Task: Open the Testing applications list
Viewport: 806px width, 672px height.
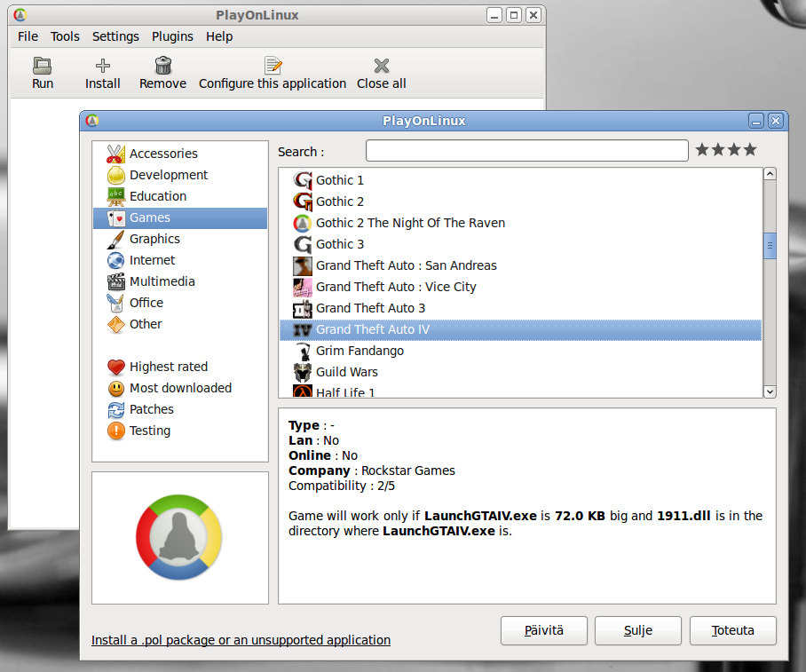Action: (149, 431)
